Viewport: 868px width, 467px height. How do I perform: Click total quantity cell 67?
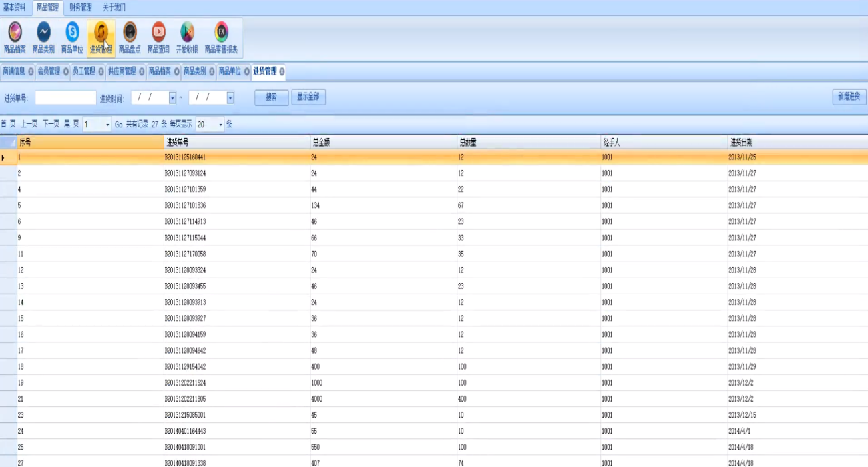529,205
